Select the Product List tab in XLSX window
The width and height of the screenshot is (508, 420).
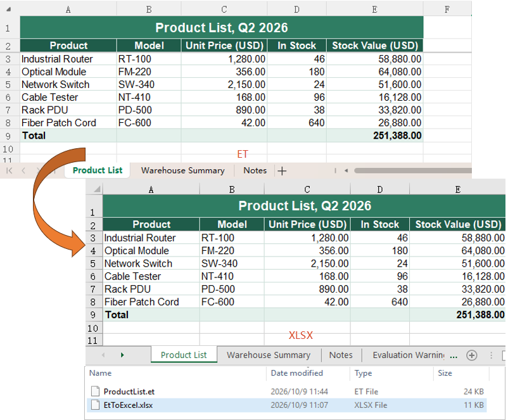(184, 355)
